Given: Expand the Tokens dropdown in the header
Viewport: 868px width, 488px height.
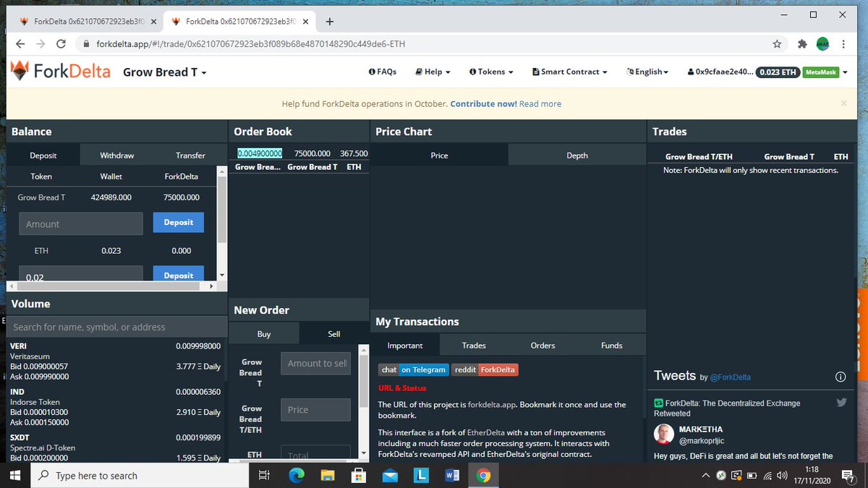Looking at the screenshot, I should coord(490,72).
